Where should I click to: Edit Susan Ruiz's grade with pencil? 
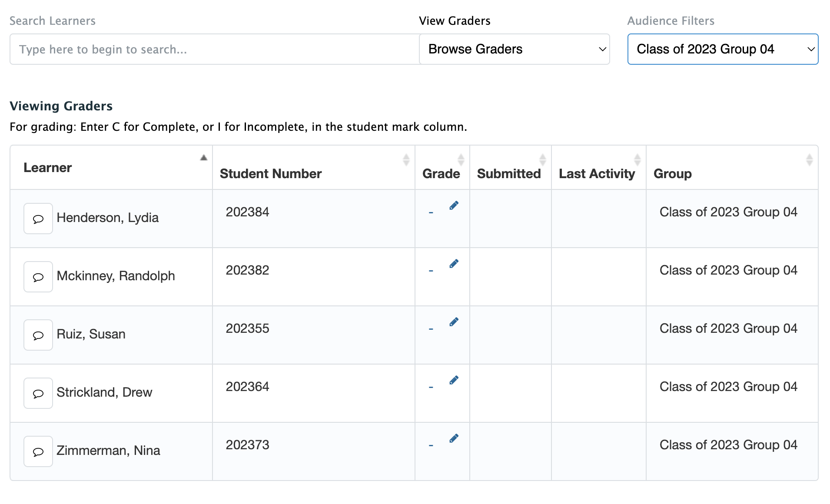(x=454, y=322)
